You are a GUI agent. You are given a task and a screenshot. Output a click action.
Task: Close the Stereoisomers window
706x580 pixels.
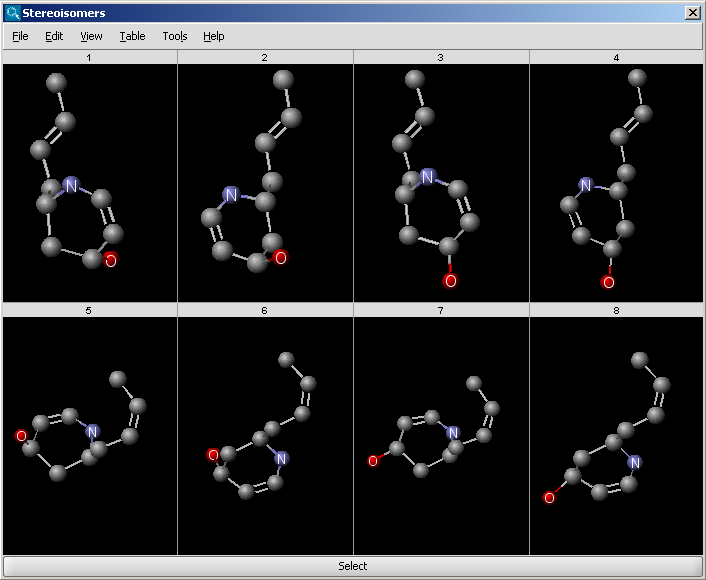[x=692, y=13]
